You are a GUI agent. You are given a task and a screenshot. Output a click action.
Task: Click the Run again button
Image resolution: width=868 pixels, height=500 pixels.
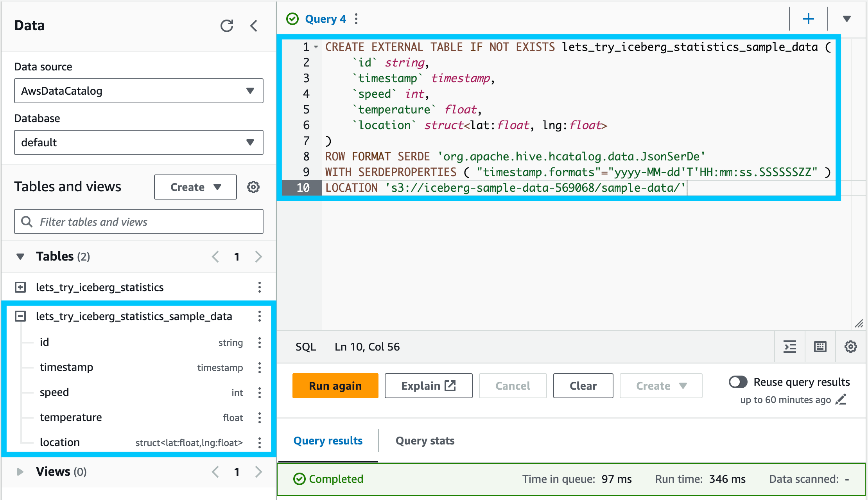coord(335,386)
